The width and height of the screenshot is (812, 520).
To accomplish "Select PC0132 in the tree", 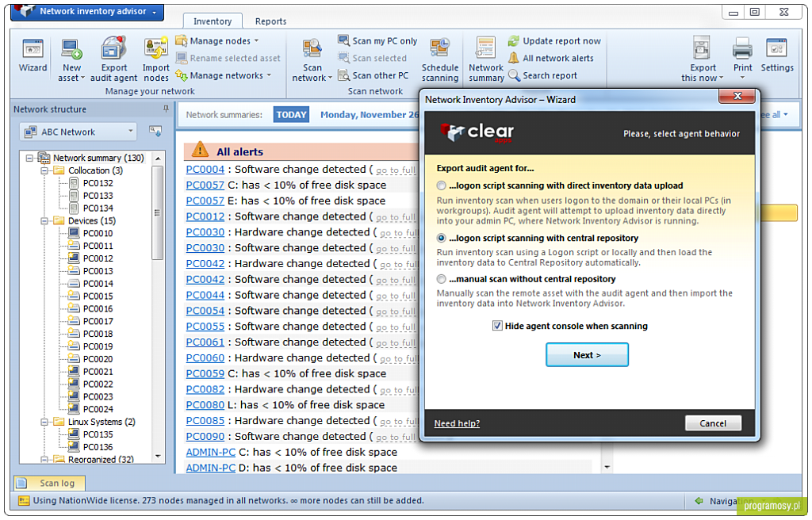I will coord(98,183).
